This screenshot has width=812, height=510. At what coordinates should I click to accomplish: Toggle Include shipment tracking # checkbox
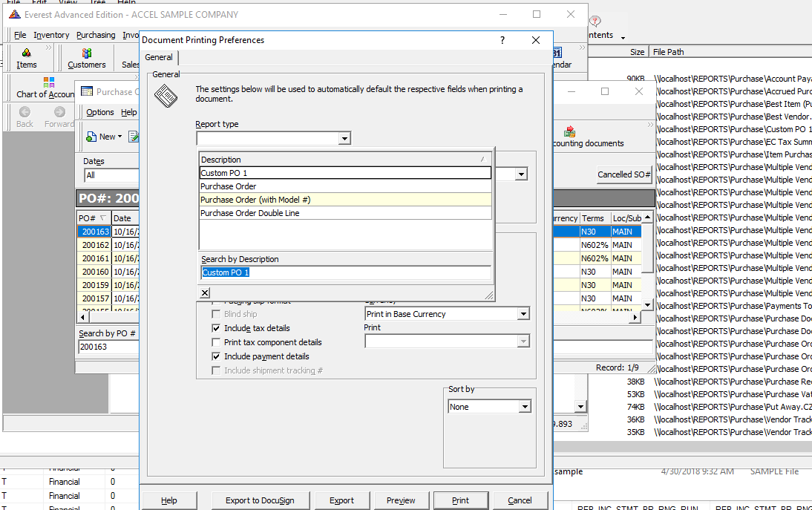click(216, 370)
